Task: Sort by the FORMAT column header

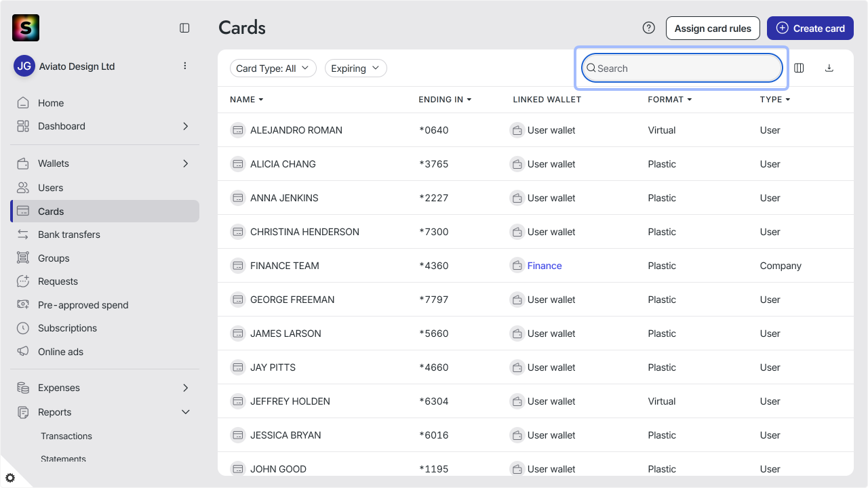Action: [670, 100]
